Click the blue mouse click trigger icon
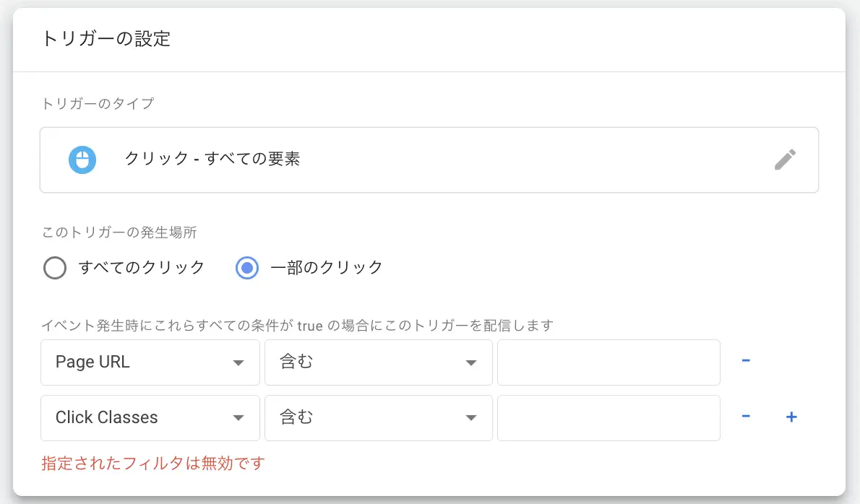860x504 pixels. click(82, 160)
